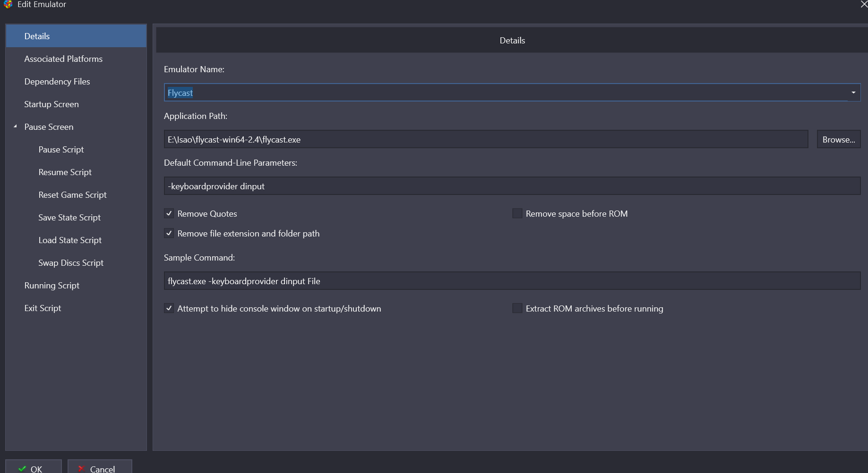Enable Remove space before ROM checkbox
Screen dimensions: 868x473
[517, 213]
